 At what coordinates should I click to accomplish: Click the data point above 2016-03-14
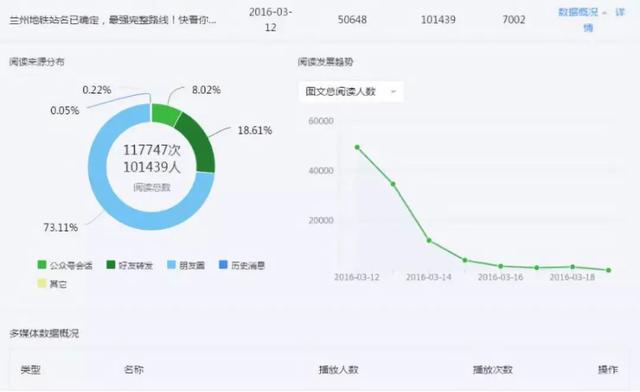pyautogui.click(x=429, y=241)
